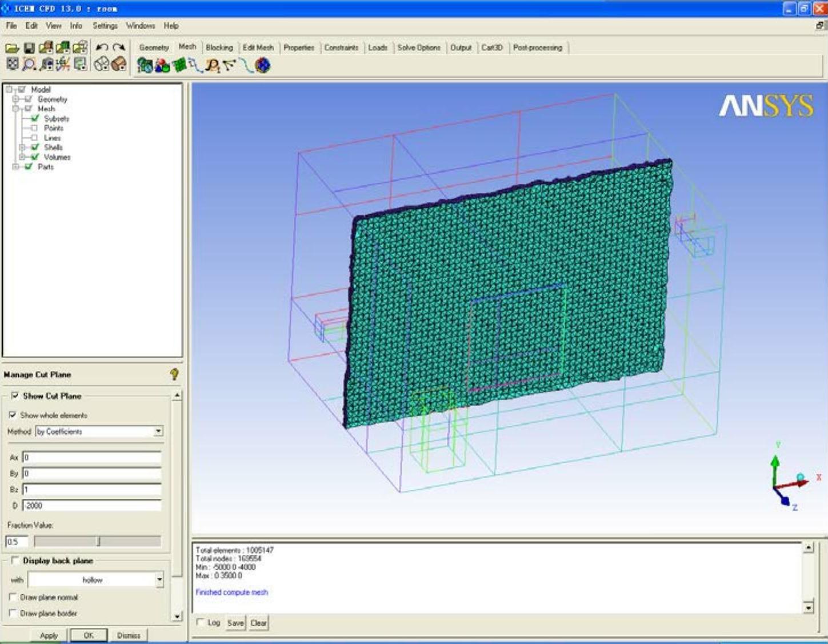The width and height of the screenshot is (828, 644).
Task: Collapse the Mesh tree node
Action: coord(16,109)
